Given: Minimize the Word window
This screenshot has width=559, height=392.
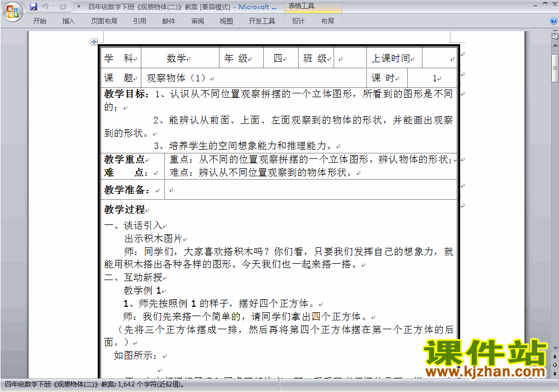Looking at the screenshot, I should pyautogui.click(x=535, y=5).
